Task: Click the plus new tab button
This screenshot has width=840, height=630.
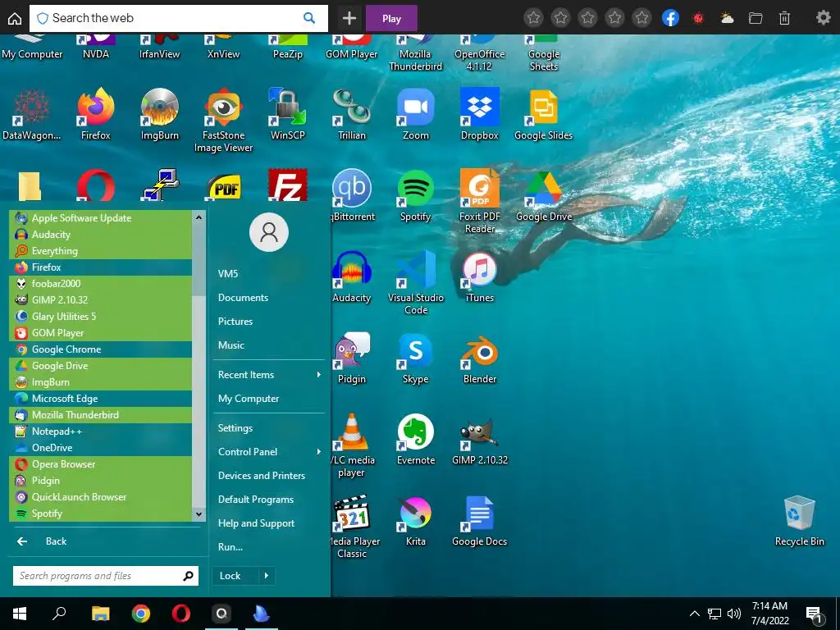Action: coord(349,18)
